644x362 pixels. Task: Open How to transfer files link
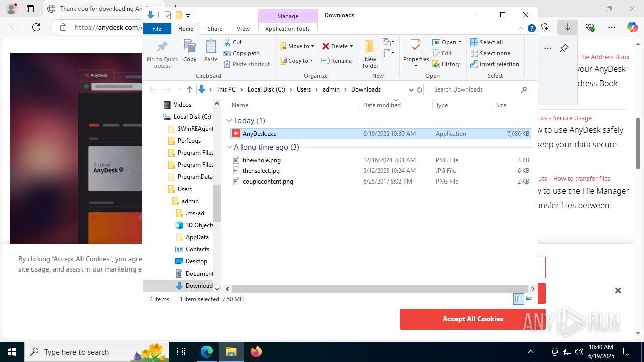click(574, 179)
